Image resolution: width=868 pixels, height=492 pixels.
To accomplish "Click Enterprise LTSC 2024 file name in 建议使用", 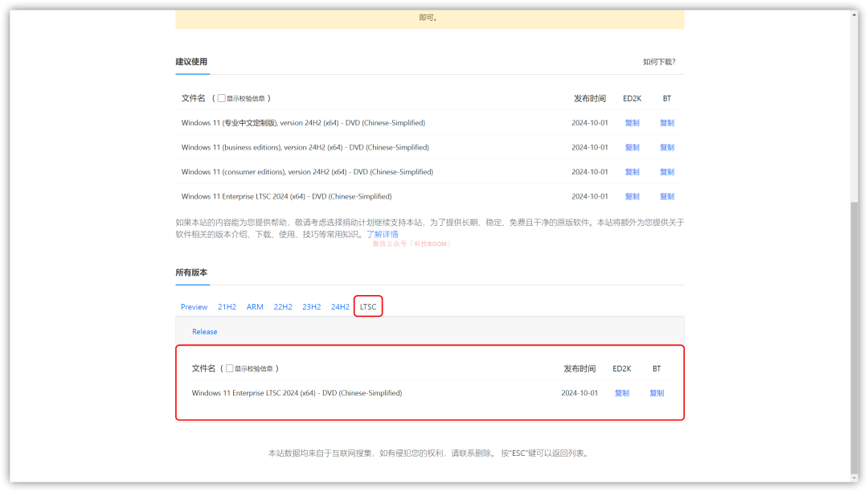I will point(286,196).
